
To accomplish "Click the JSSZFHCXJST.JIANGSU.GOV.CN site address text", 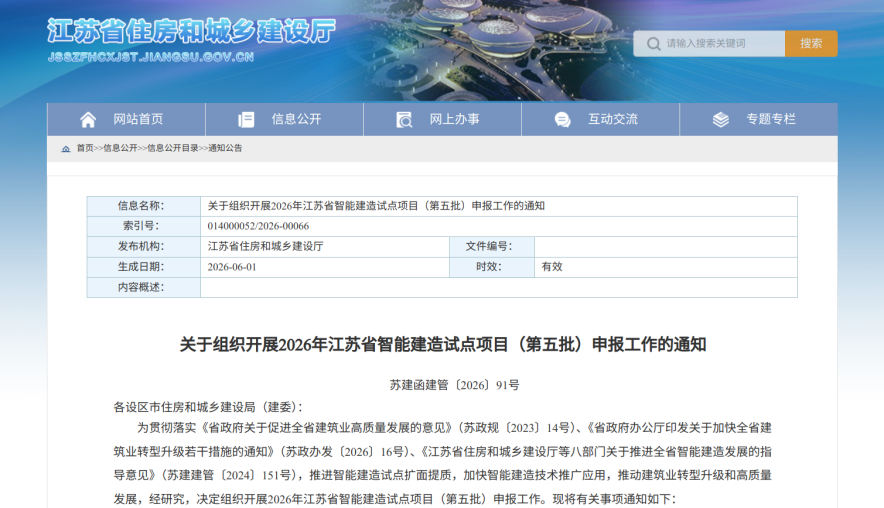I will coord(151,57).
